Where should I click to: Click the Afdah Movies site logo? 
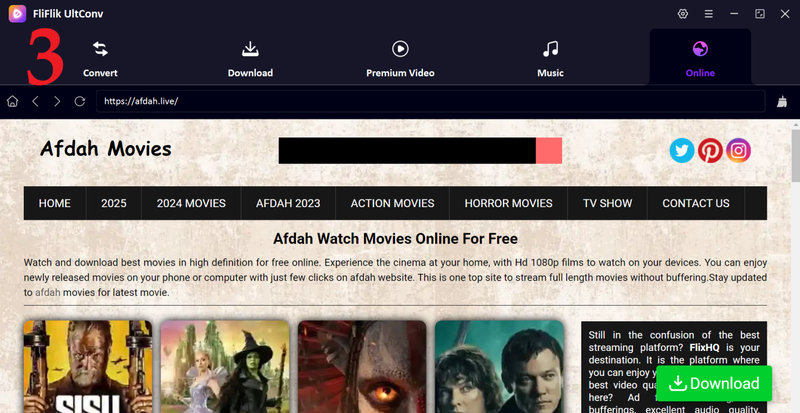106,149
